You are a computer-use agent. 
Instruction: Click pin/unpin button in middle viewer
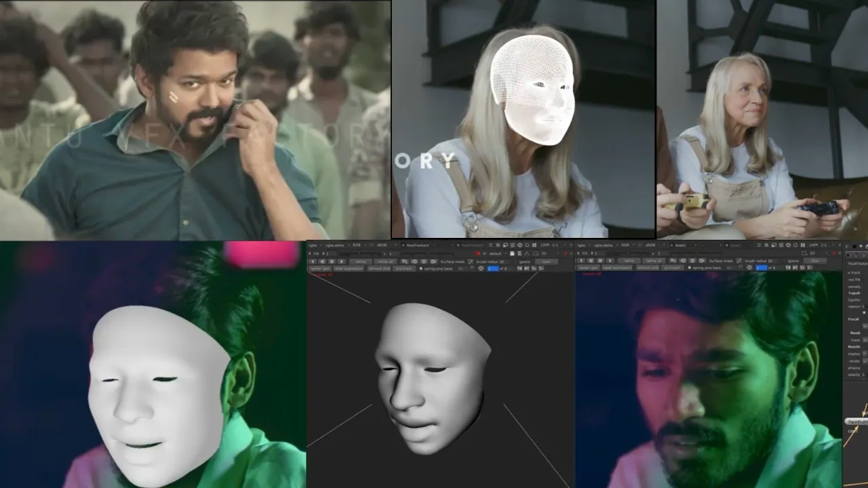[403, 268]
